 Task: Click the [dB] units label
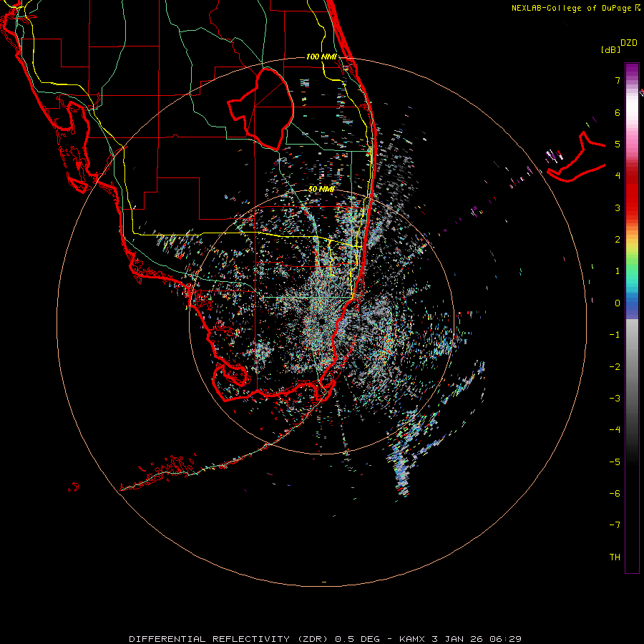[610, 50]
